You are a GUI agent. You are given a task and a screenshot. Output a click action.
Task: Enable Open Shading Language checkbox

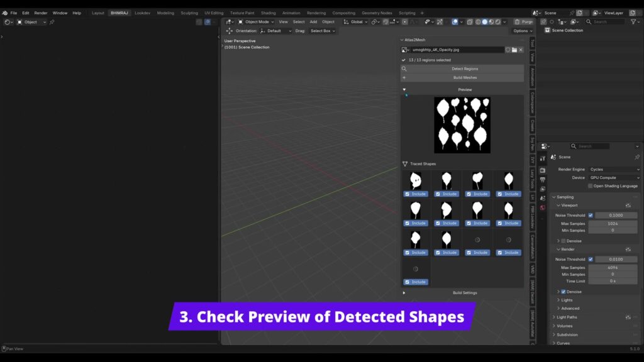(x=590, y=186)
